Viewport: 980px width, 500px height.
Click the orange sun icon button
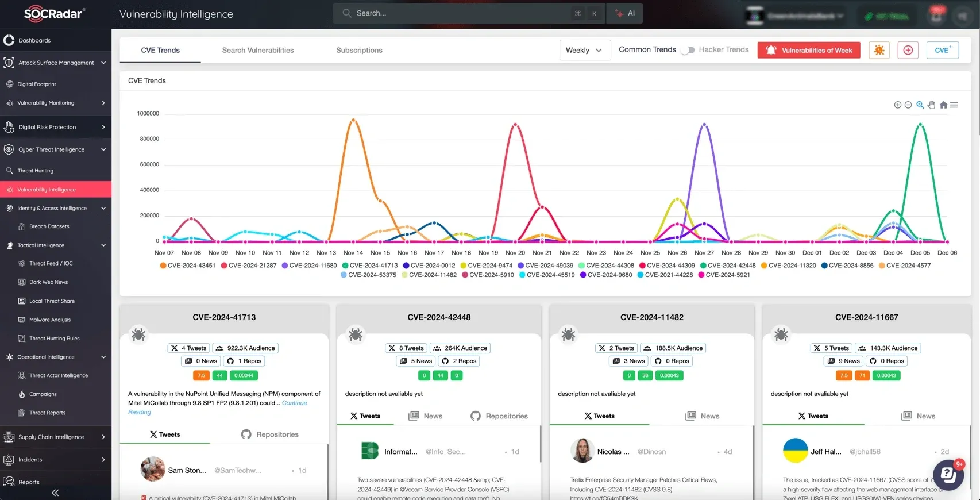pyautogui.click(x=879, y=51)
